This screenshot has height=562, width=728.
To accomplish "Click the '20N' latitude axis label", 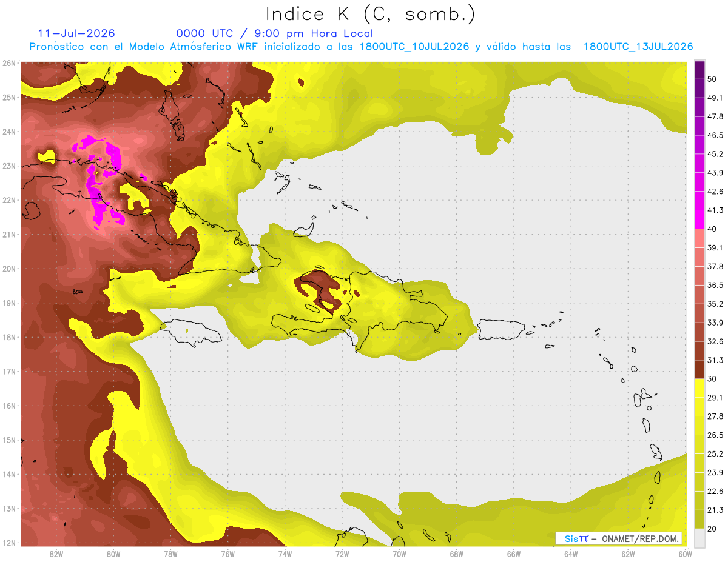I will [9, 269].
